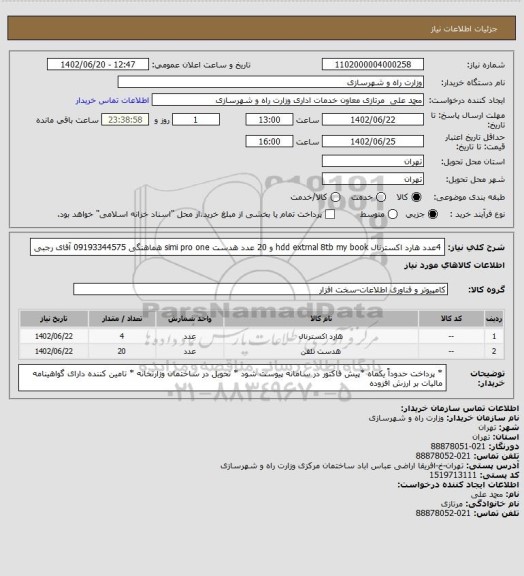524x576 pixels.
Task: Click the ردیف column header
Action: (494, 319)
